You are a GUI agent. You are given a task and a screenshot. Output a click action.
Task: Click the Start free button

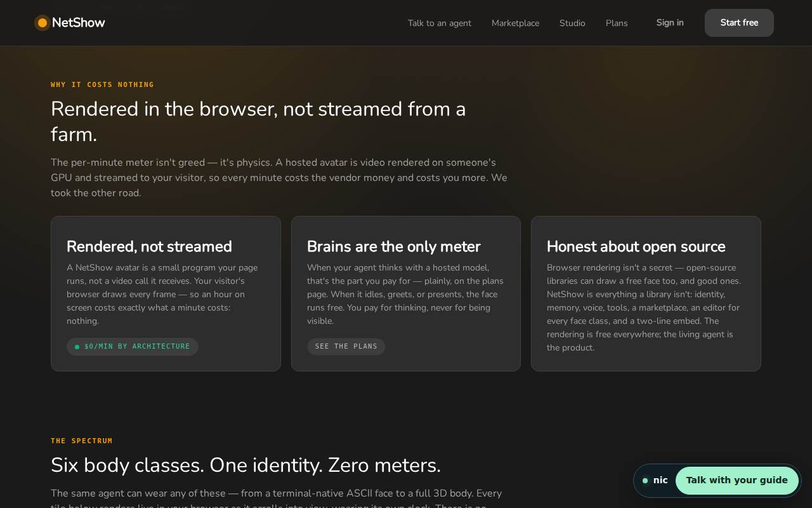[739, 23]
